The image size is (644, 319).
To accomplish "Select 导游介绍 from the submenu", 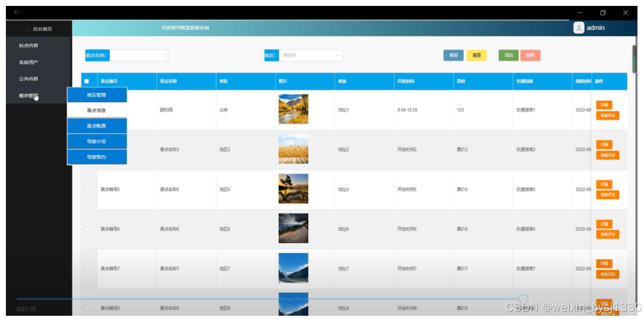I will [x=97, y=141].
